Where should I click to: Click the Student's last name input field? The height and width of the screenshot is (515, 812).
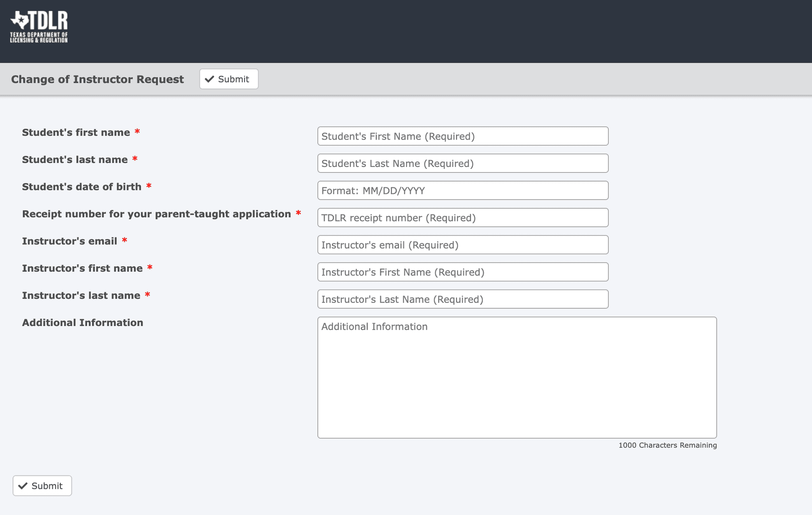click(462, 163)
